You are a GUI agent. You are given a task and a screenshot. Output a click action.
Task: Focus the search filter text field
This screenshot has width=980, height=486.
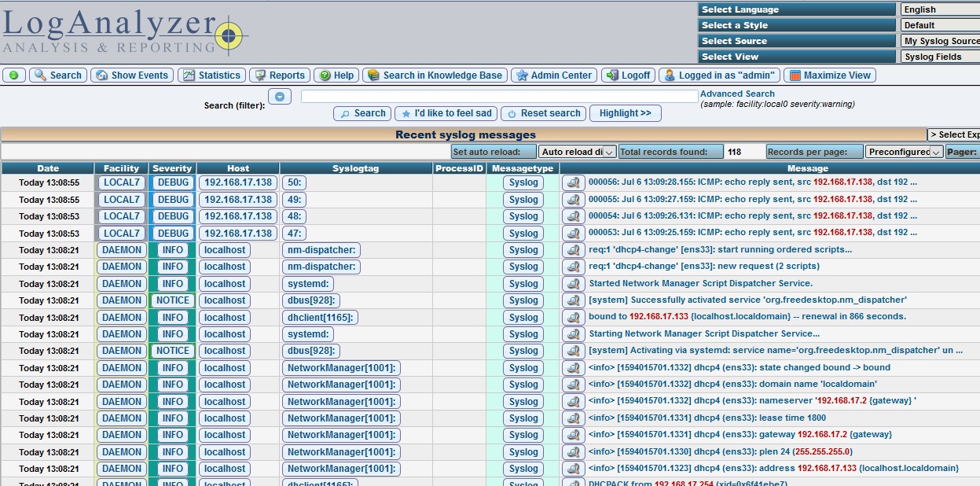coord(499,96)
